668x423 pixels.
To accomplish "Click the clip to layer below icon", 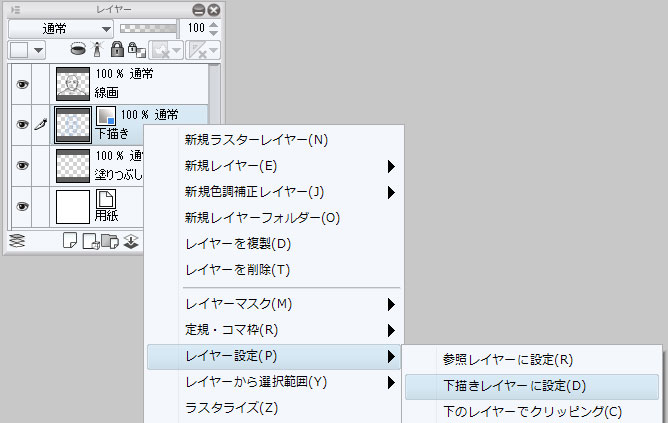I will pyautogui.click(x=78, y=50).
